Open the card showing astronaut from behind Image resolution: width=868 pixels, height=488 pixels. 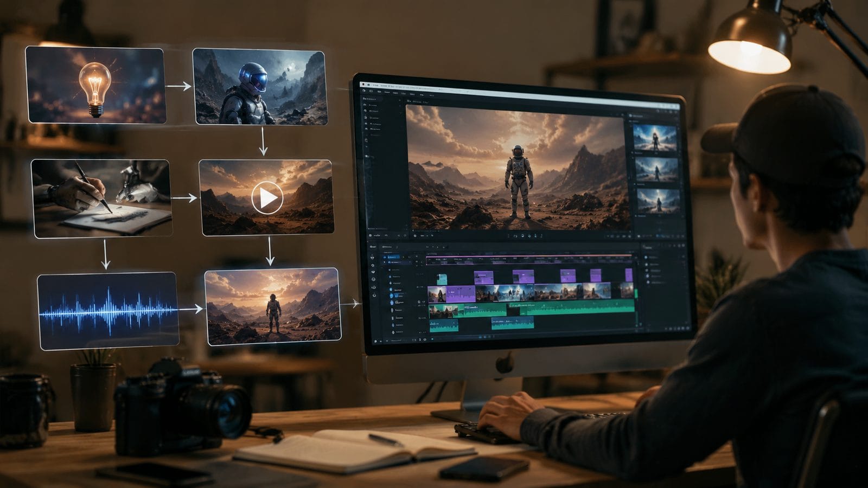click(x=273, y=306)
